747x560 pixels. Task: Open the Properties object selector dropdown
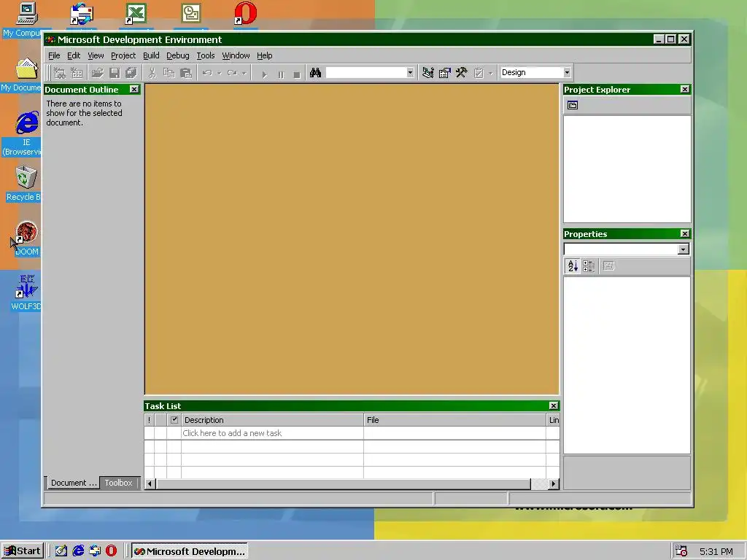683,249
